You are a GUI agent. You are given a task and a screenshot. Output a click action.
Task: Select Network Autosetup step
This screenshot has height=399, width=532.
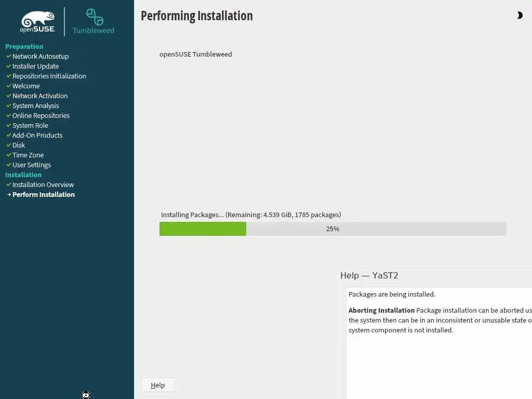coord(41,56)
